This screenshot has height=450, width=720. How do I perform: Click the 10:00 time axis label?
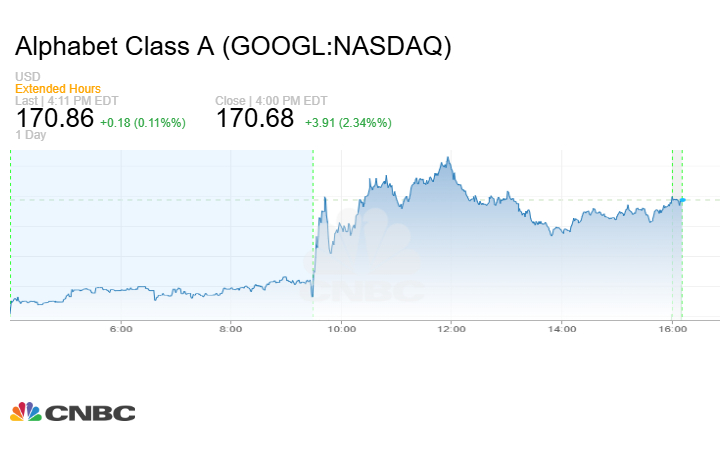341,328
